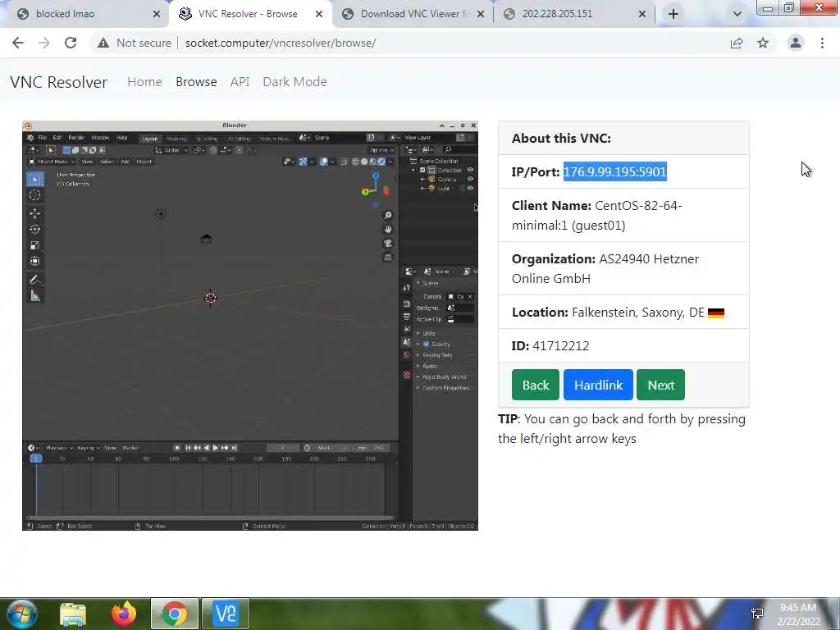Viewport: 840px width, 630px height.
Task: Close the 'Download VNC Viewer' tab
Action: (x=481, y=15)
